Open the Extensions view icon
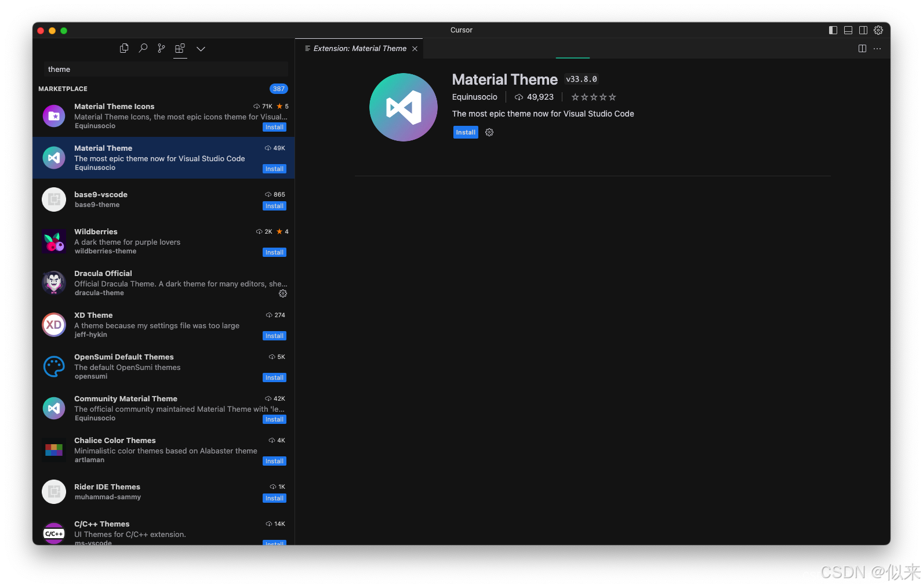 click(180, 48)
